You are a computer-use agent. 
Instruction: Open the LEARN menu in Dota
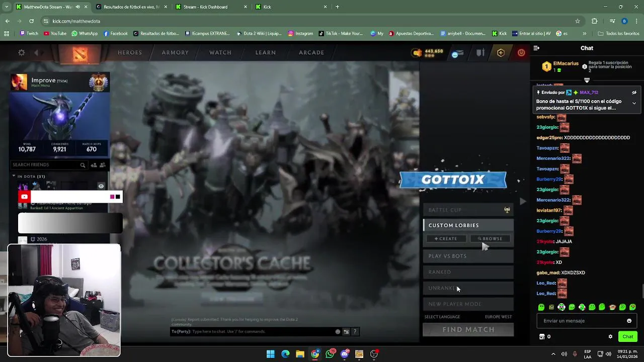[x=266, y=52]
